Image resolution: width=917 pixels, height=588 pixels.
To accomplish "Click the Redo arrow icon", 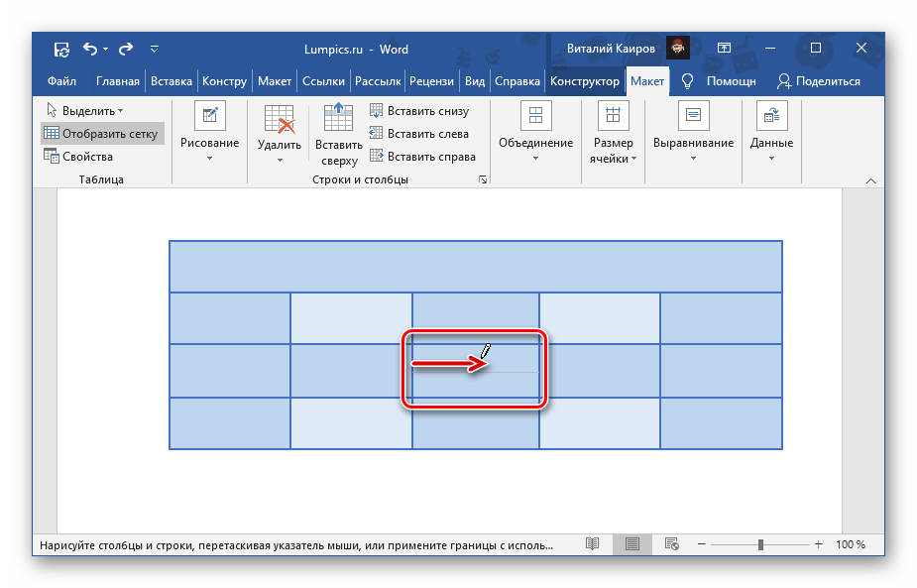I will [x=125, y=49].
